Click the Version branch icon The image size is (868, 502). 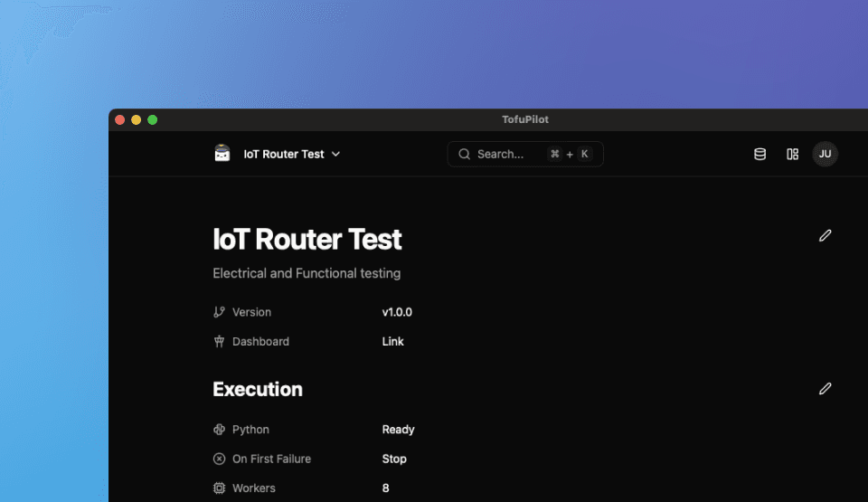coord(219,312)
